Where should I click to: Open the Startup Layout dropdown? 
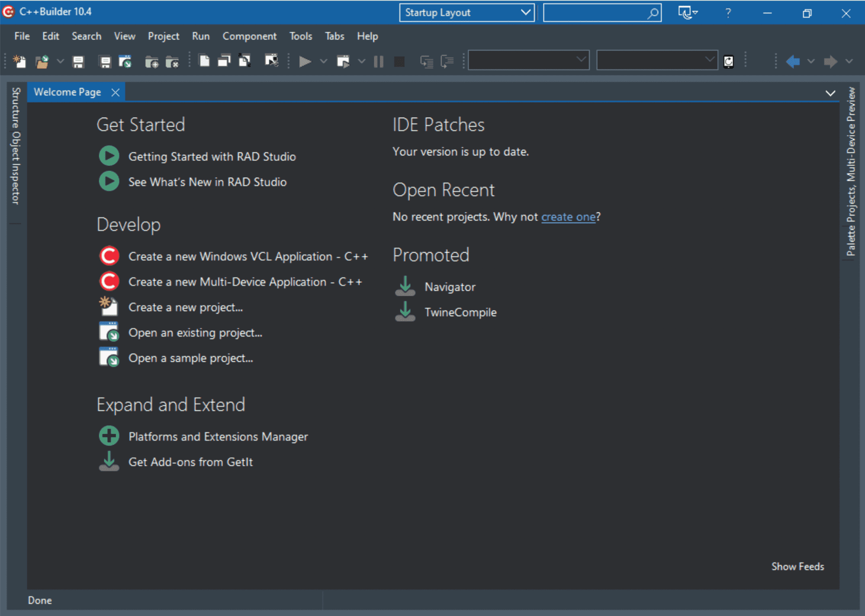click(525, 12)
